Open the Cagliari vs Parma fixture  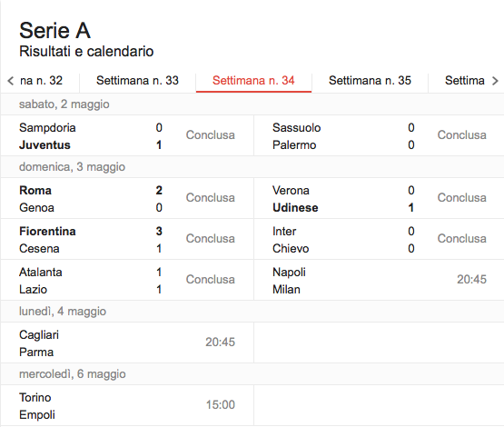click(x=127, y=343)
